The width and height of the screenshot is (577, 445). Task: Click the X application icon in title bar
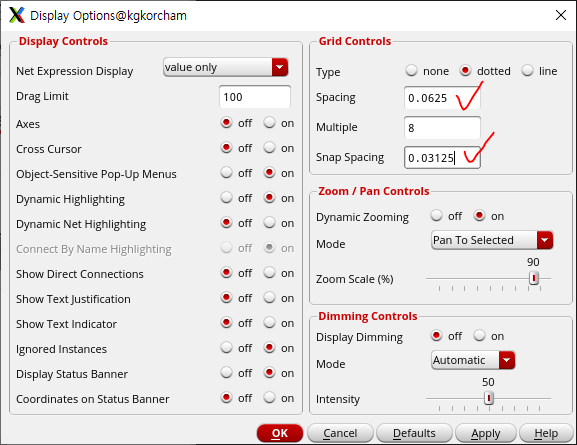[x=17, y=15]
